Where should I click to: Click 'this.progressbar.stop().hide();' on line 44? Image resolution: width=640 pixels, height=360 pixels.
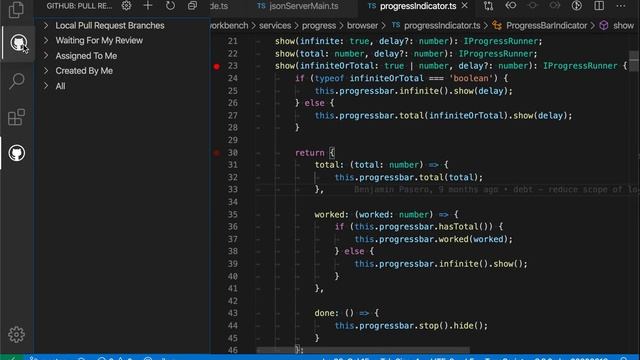[x=411, y=326]
